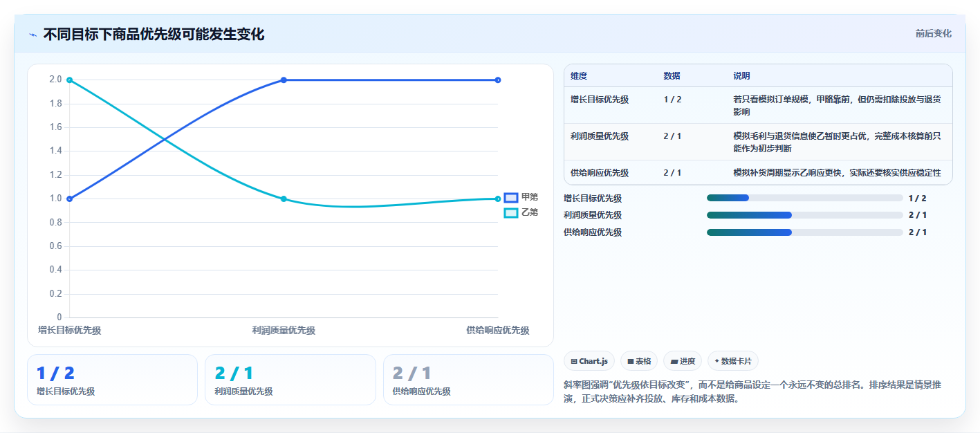Click the 供给响应优先级 progress bar
980x433 pixels.
[805, 232]
